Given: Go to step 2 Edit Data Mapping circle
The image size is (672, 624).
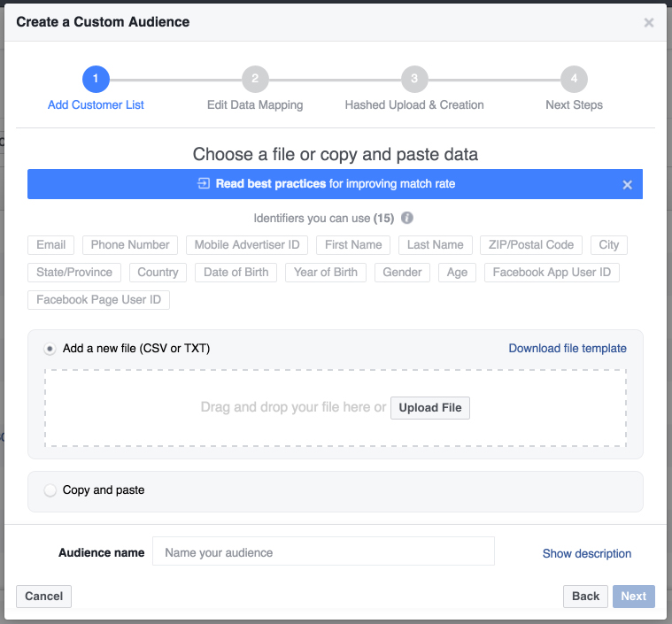Looking at the screenshot, I should (x=255, y=79).
